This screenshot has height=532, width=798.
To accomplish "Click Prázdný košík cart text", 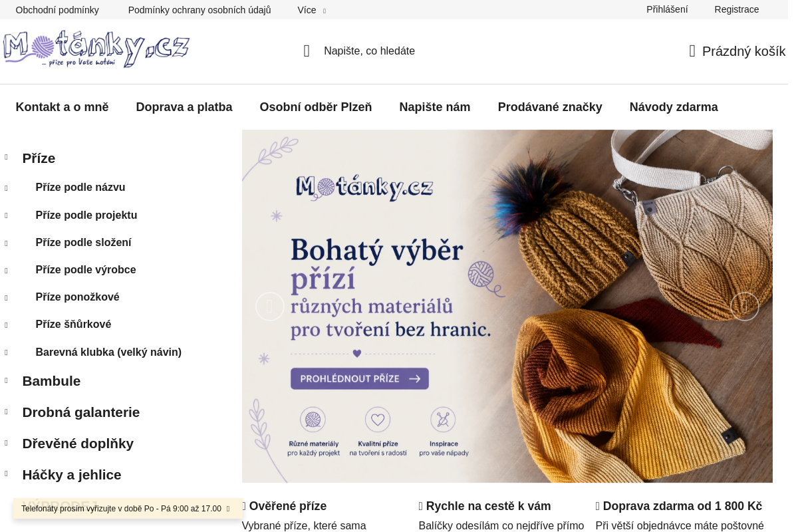I will 743,51.
